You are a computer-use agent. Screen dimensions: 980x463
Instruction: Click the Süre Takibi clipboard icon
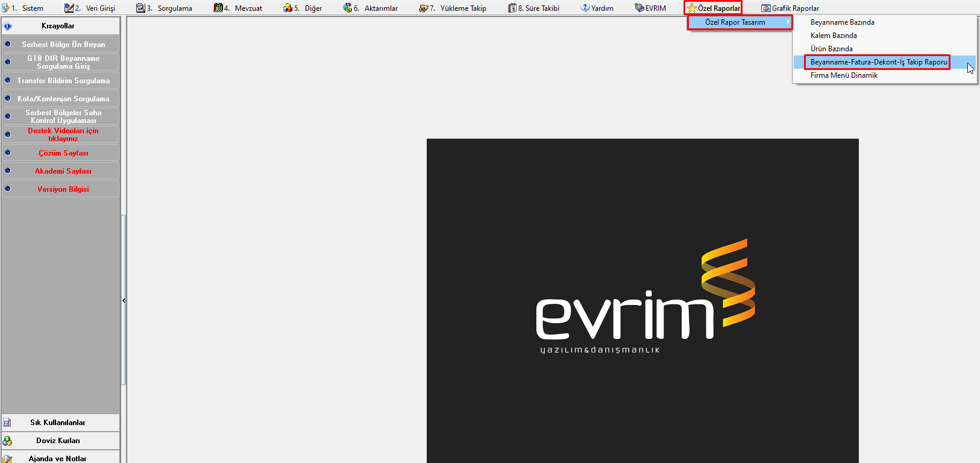coord(512,8)
